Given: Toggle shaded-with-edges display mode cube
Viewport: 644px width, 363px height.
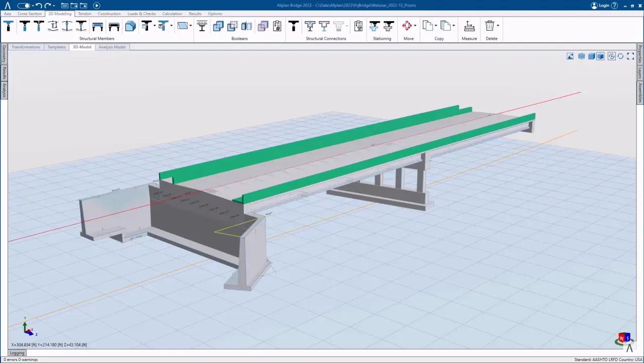Looking at the screenshot, I should pos(600,56).
